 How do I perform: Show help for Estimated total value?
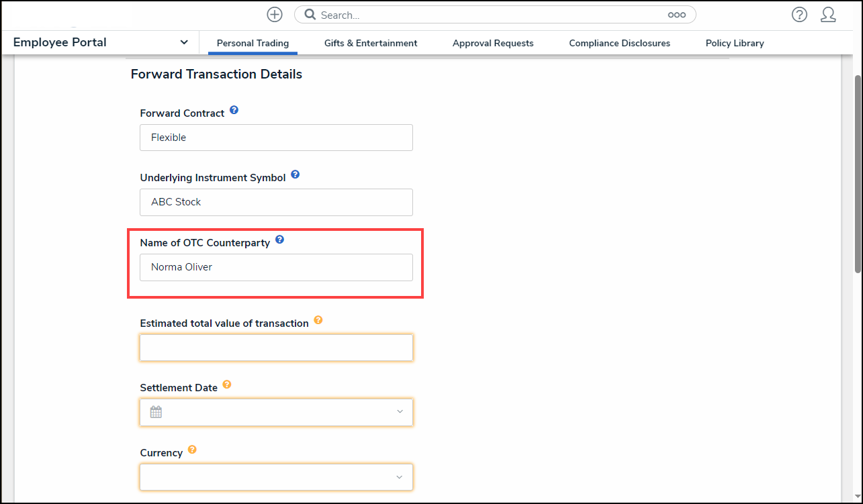(318, 320)
